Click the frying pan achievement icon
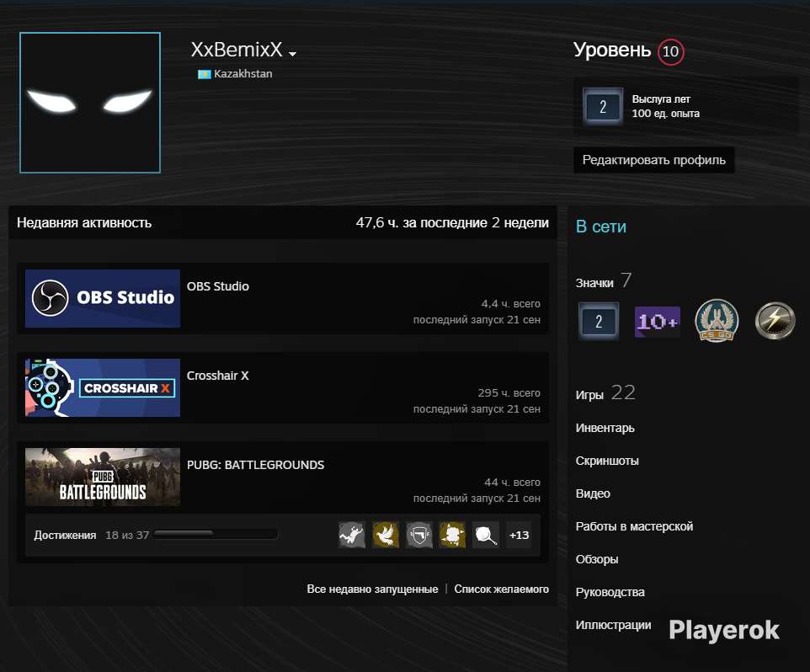Image resolution: width=810 pixels, height=672 pixels. tap(486, 535)
